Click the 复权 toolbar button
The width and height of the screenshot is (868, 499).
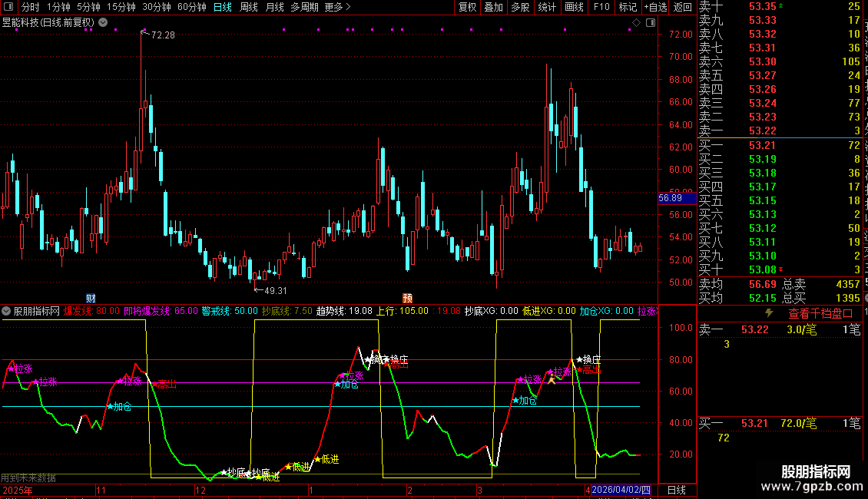[x=467, y=8]
